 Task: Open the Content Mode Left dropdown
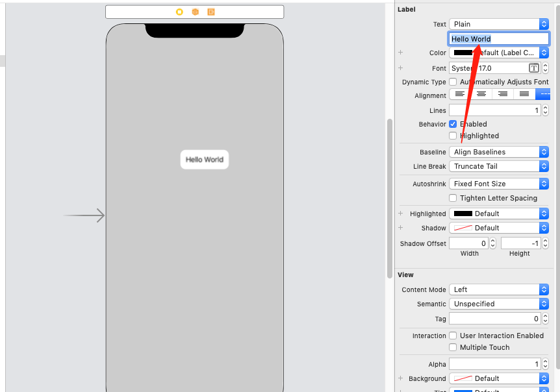[x=499, y=289]
